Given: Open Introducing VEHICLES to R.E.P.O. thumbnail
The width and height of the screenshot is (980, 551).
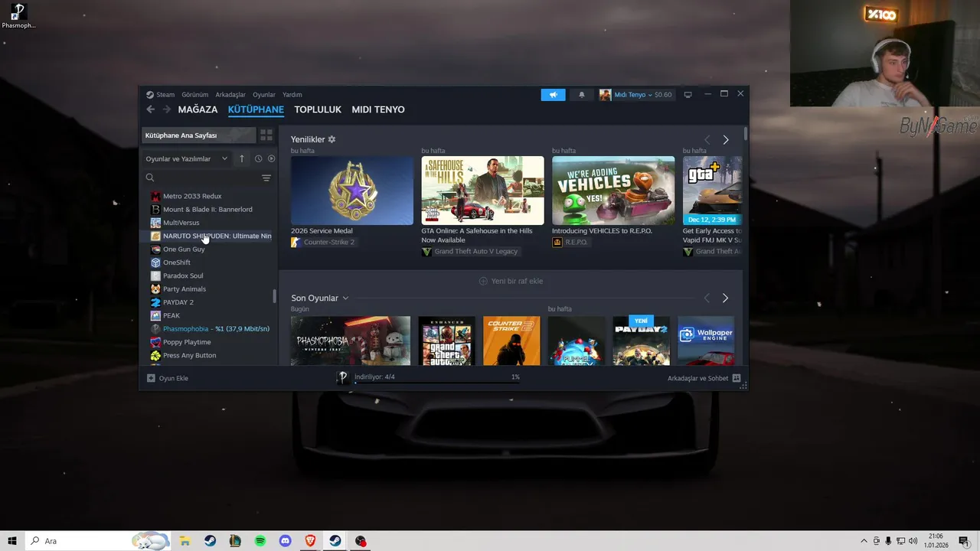Looking at the screenshot, I should coord(613,191).
